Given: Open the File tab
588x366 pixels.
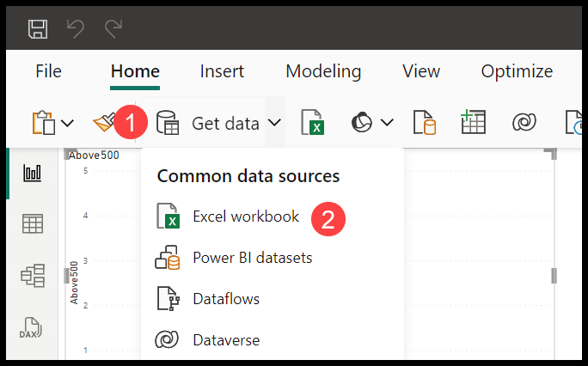Looking at the screenshot, I should pos(48,71).
